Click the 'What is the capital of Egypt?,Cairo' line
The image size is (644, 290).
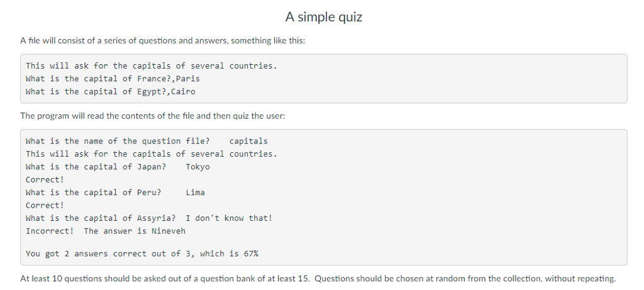tap(111, 91)
